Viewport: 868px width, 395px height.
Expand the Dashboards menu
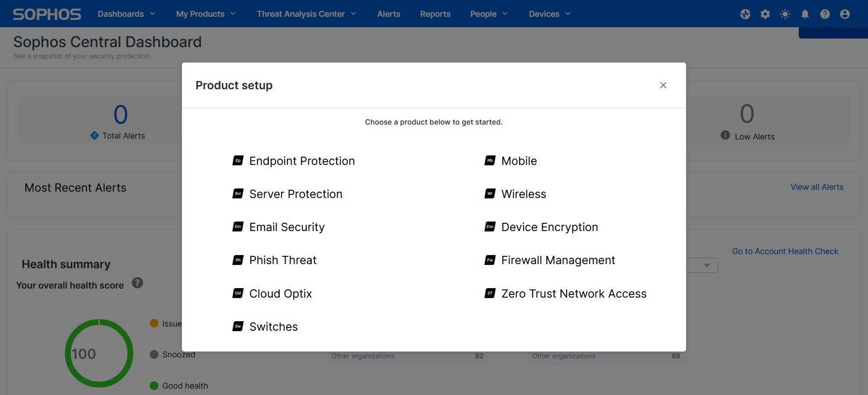[x=126, y=14]
